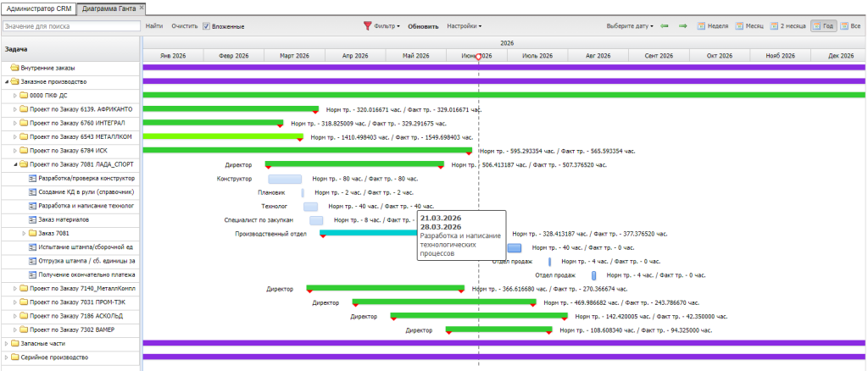Expand Проект по Заказу 7140_МеталлКомпл
The height and width of the screenshot is (371, 868).
[15, 288]
